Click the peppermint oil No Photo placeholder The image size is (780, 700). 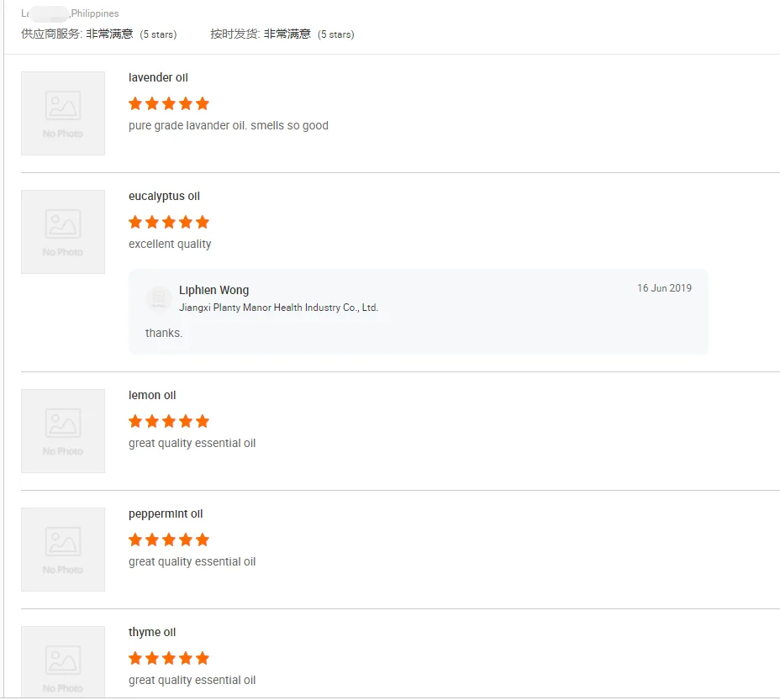(63, 550)
